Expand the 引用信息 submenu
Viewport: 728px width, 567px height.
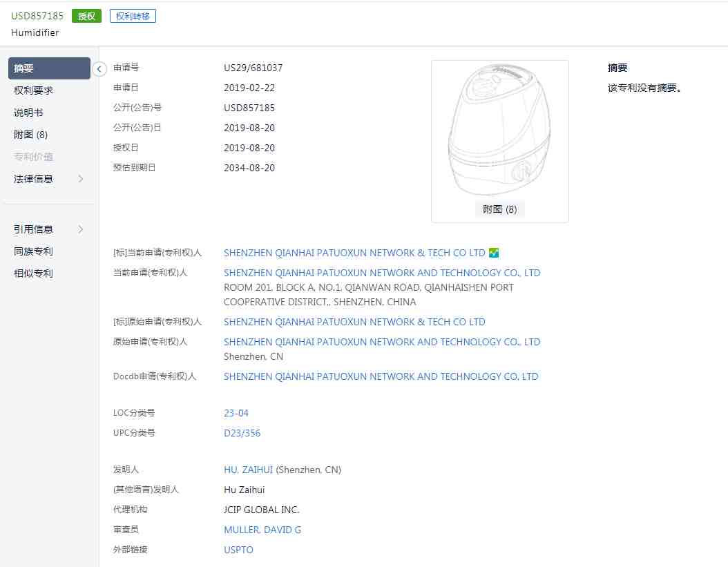(x=80, y=229)
